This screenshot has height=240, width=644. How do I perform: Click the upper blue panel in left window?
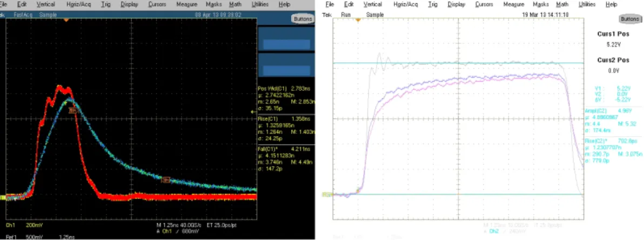(x=286, y=44)
